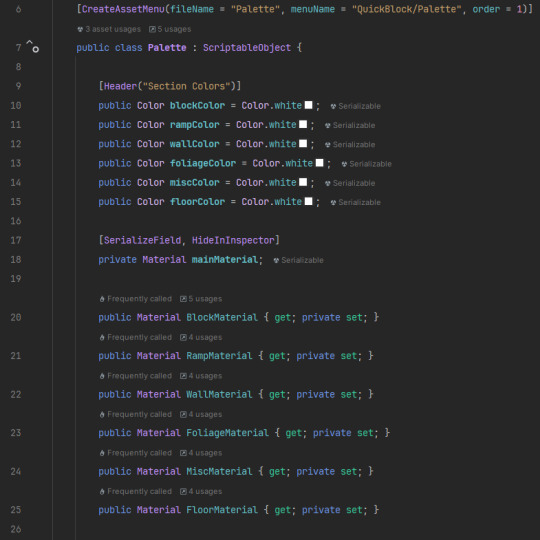Click Serializable hint next to mainMaterial

coord(299,260)
